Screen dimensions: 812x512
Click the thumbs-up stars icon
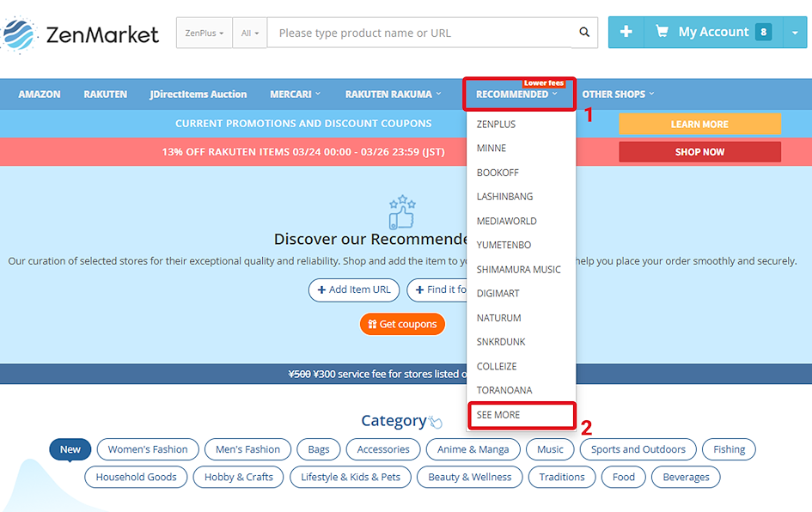(402, 212)
